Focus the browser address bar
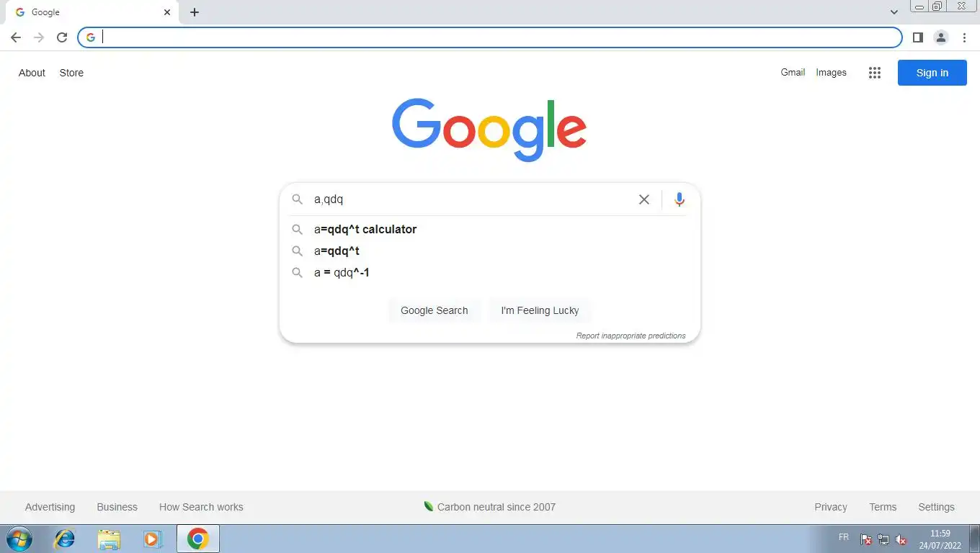 coord(490,37)
